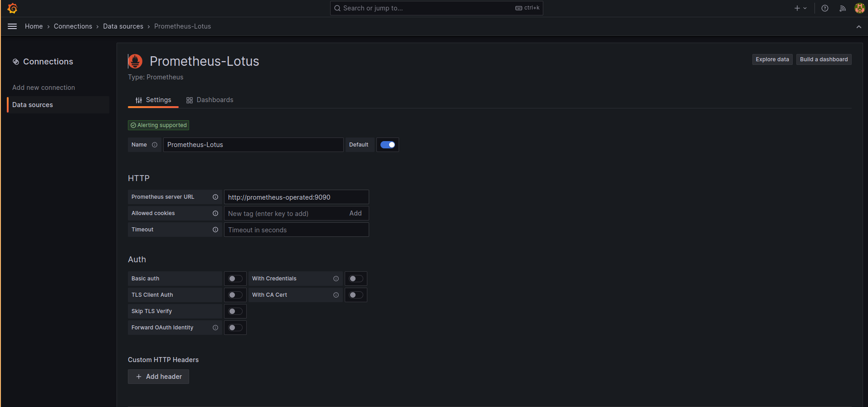
Task: Click the user profile avatar
Action: tap(859, 8)
